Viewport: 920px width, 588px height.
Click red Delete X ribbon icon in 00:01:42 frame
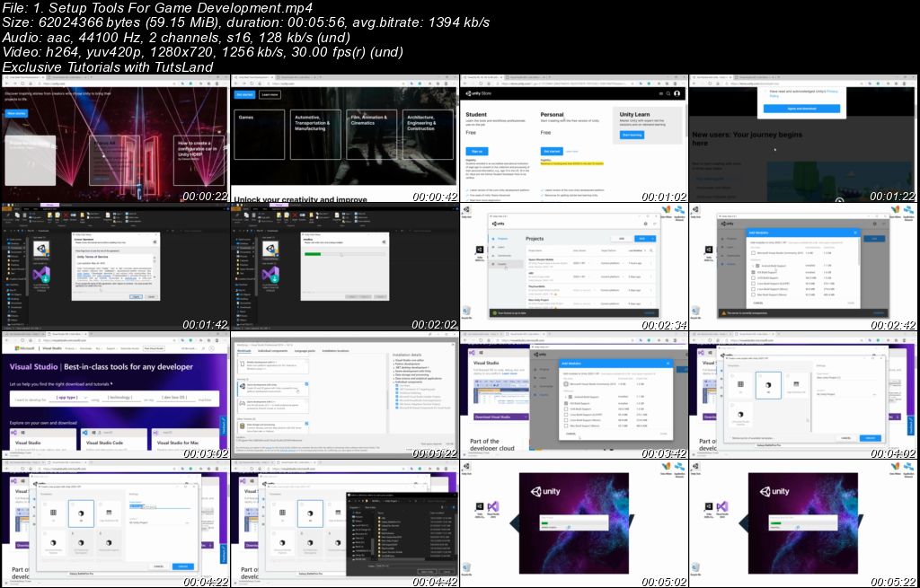65,217
